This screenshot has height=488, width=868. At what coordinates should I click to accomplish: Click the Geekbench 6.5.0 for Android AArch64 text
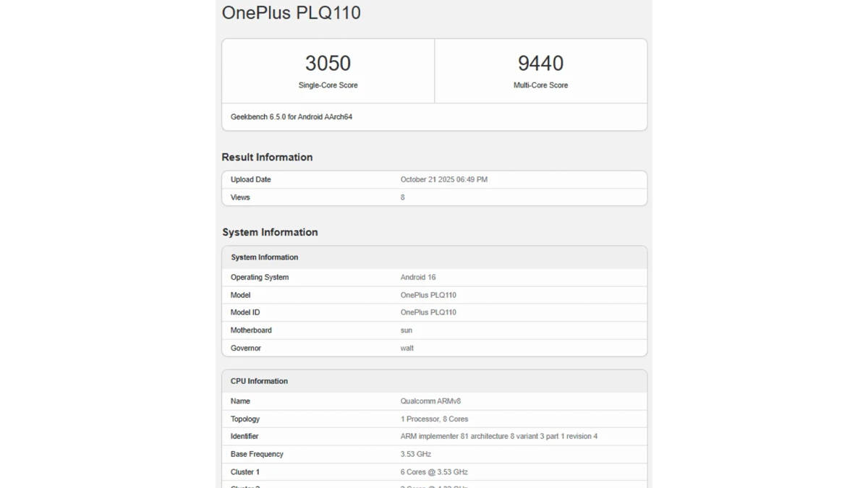pyautogui.click(x=292, y=117)
